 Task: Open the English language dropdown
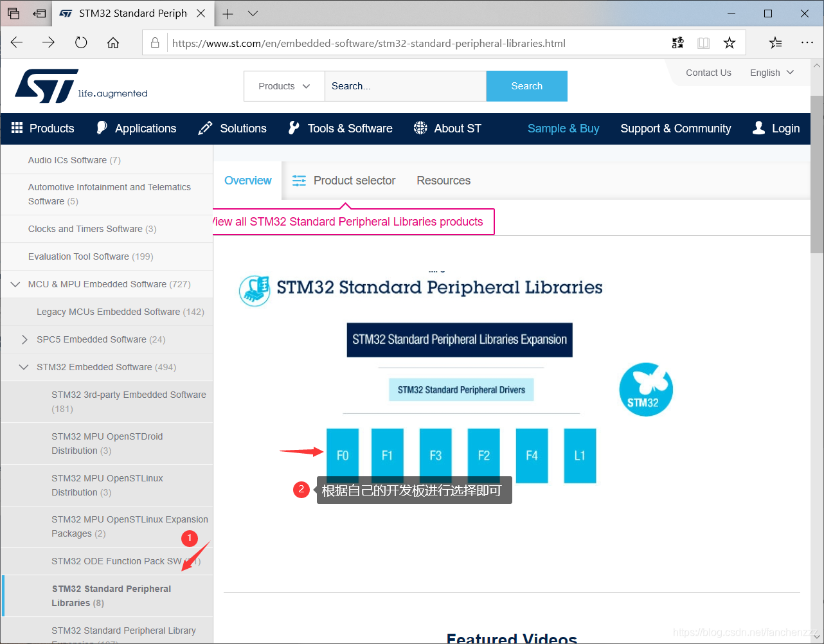point(772,73)
